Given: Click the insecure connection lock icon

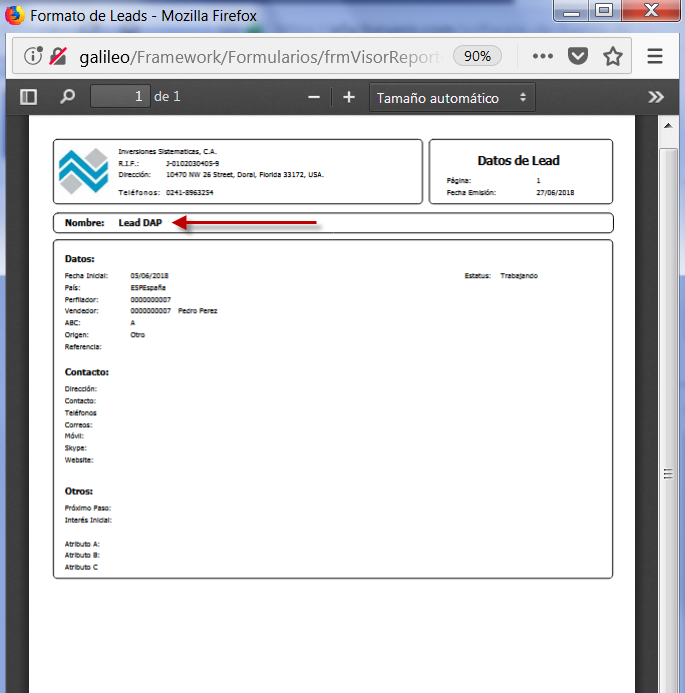Looking at the screenshot, I should (58, 56).
